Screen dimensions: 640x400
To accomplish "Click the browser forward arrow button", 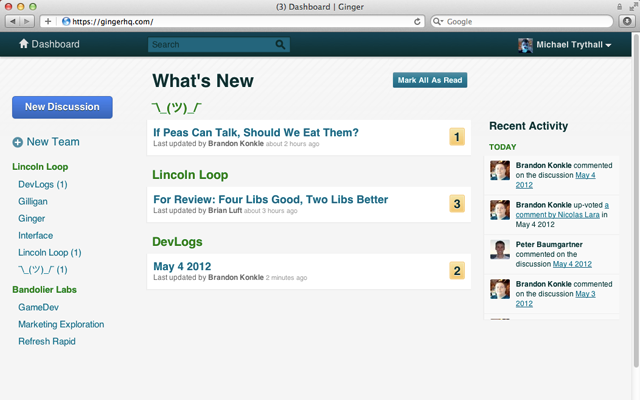I will point(27,21).
